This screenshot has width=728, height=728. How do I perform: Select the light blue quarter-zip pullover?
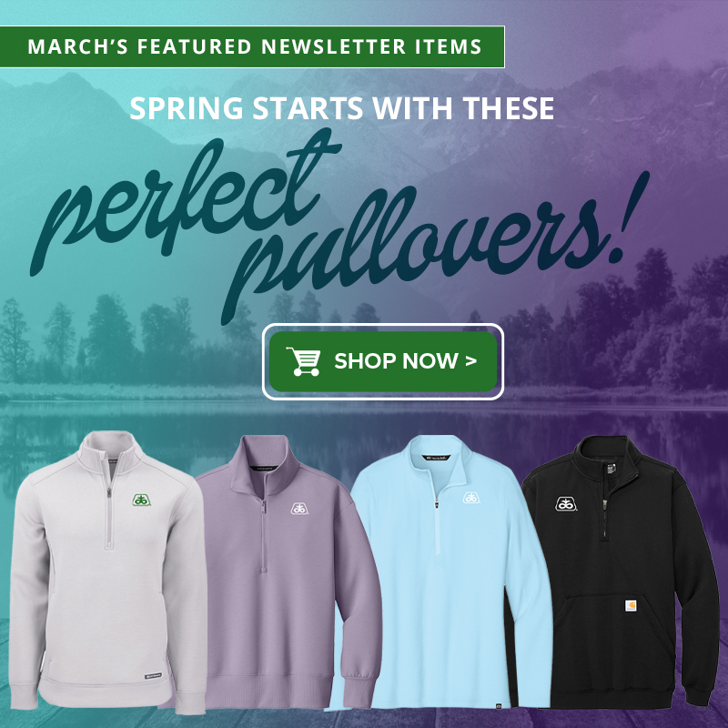click(x=446, y=572)
